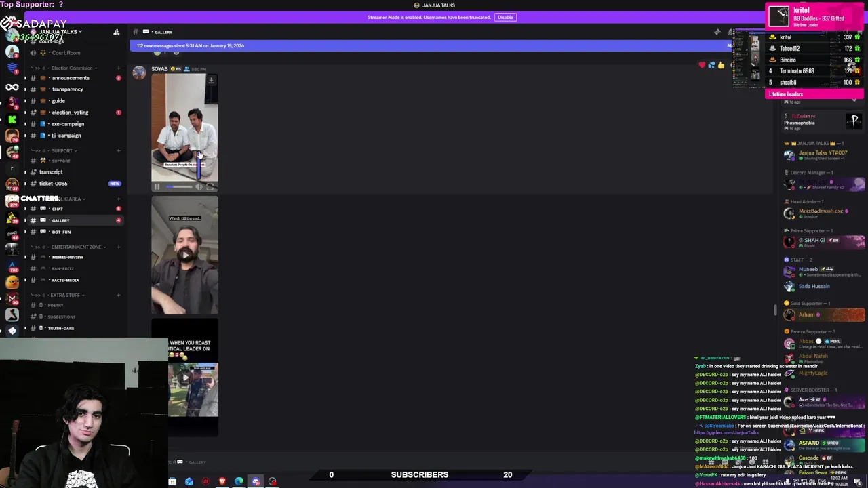Pause the first video in gallery
The image size is (868, 488).
pyautogui.click(x=157, y=187)
